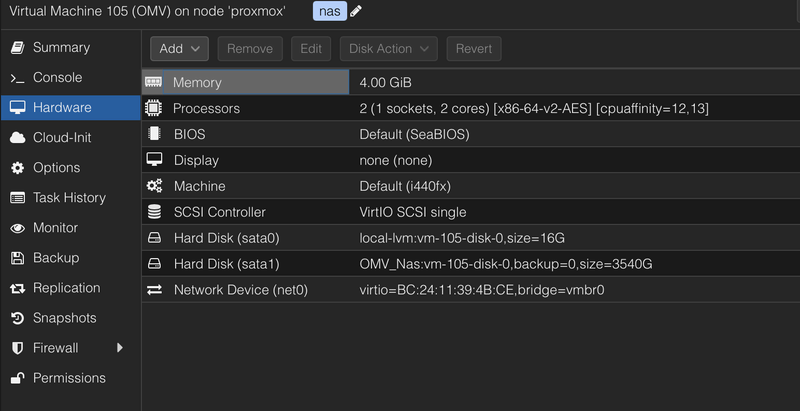The width and height of the screenshot is (800, 411).
Task: Click the Edit button
Action: 311,48
